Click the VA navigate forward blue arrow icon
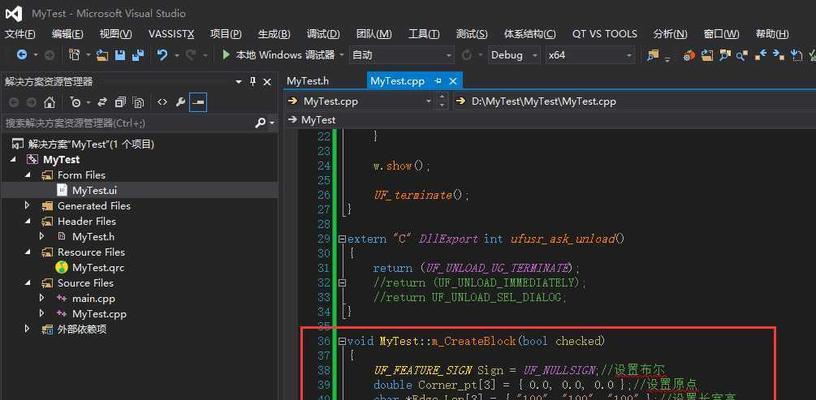 779,55
